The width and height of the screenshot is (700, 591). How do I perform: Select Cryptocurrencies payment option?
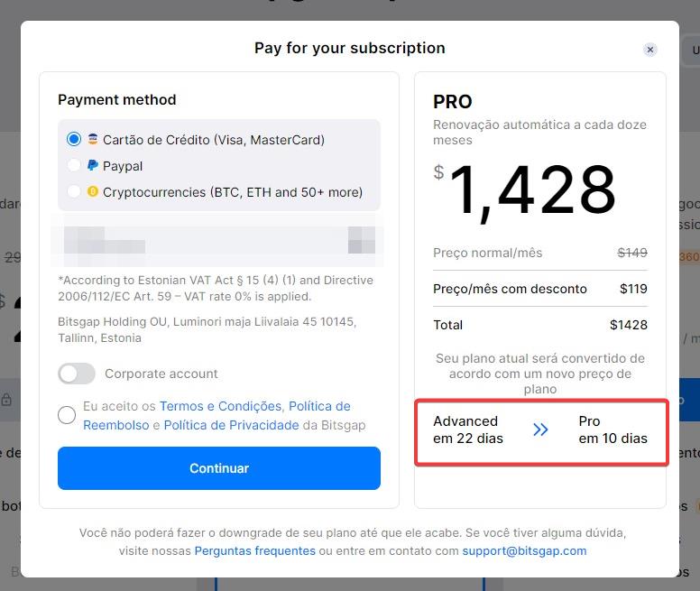[x=74, y=192]
